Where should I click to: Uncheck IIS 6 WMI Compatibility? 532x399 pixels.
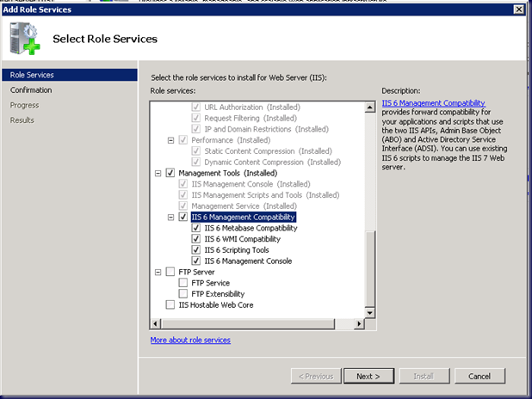coord(195,239)
